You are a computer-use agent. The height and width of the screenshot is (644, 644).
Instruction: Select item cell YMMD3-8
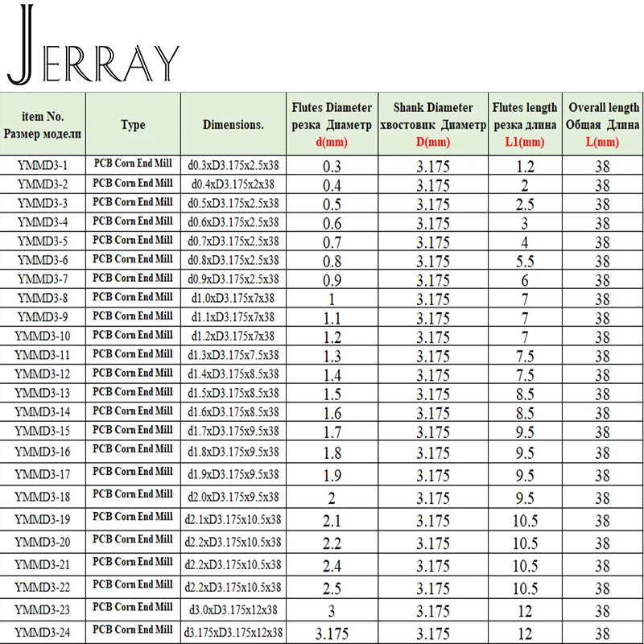(43, 298)
